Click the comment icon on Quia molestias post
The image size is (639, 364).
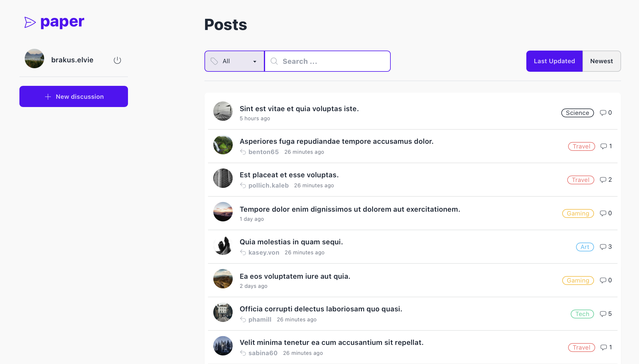pyautogui.click(x=603, y=247)
